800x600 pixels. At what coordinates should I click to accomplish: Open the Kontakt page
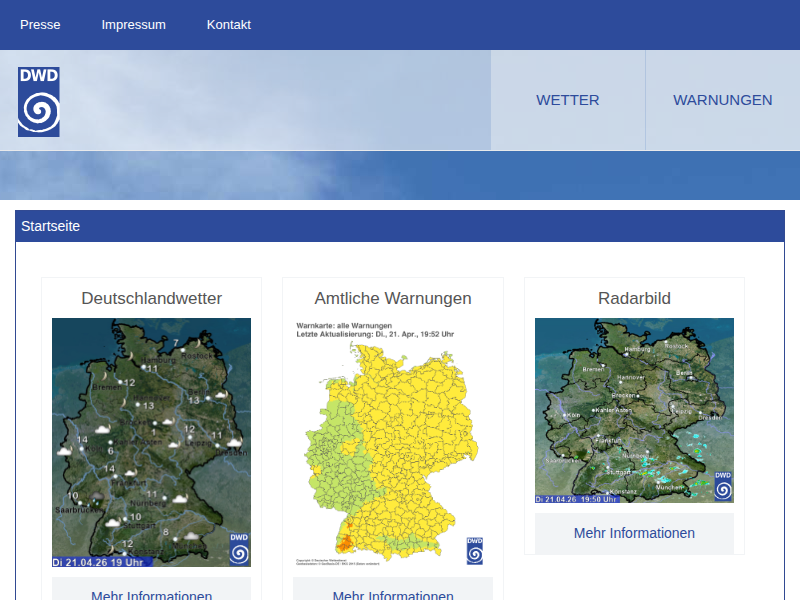(229, 25)
